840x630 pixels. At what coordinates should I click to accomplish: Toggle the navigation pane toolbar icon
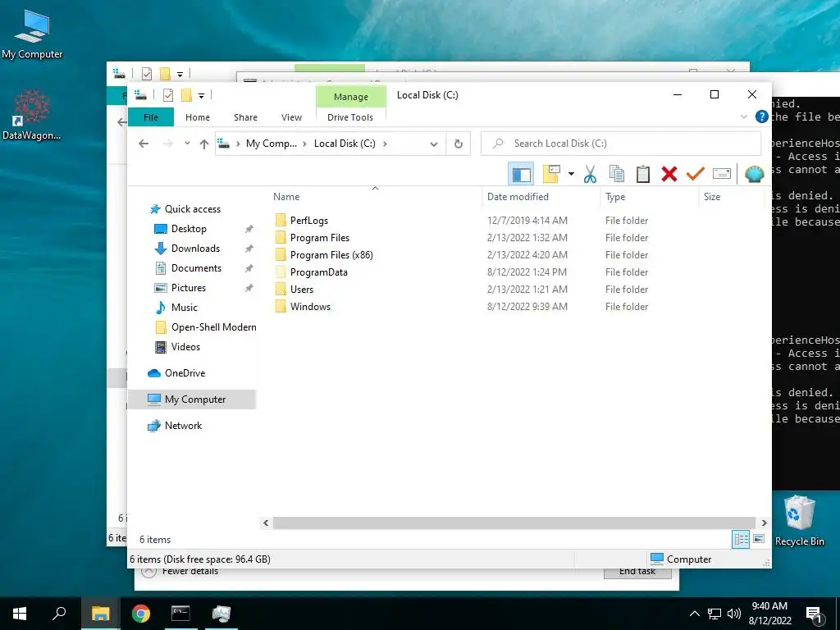(521, 174)
